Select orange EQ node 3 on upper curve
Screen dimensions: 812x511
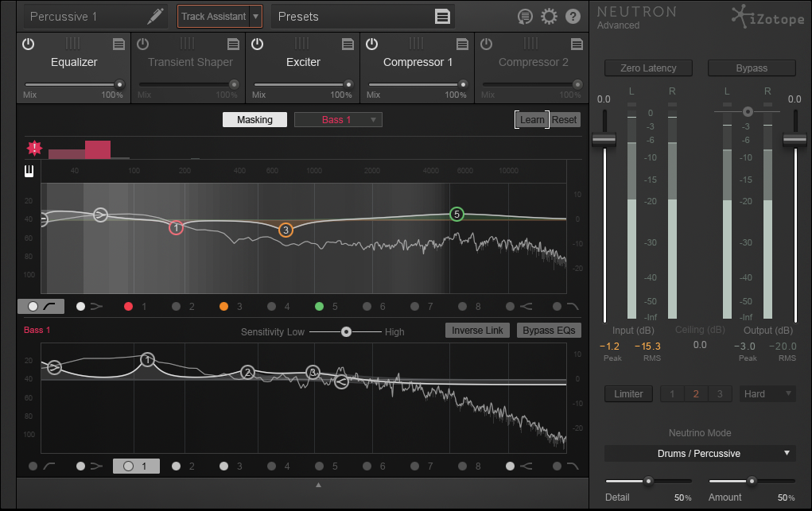pos(286,230)
